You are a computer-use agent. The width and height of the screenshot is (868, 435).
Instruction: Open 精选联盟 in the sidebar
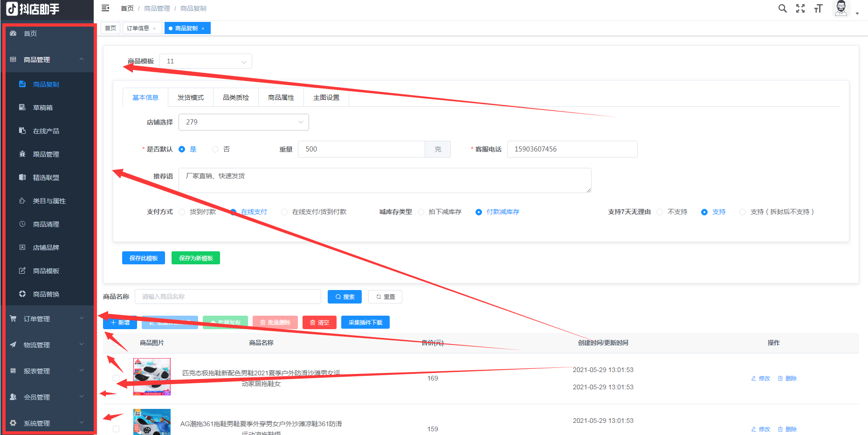click(45, 177)
